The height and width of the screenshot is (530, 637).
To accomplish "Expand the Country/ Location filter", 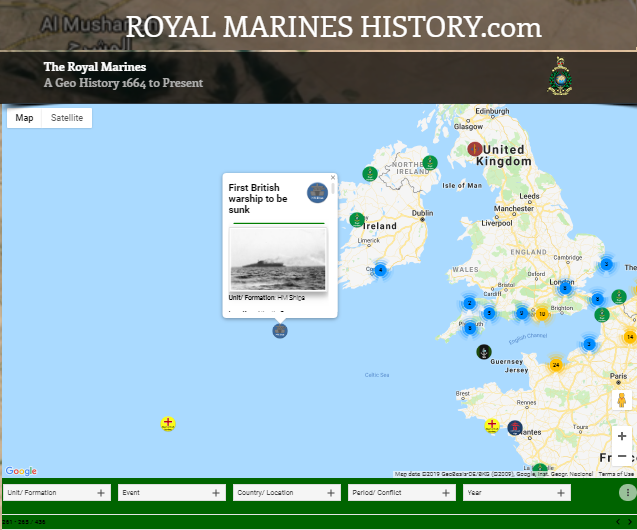I will coord(287,493).
